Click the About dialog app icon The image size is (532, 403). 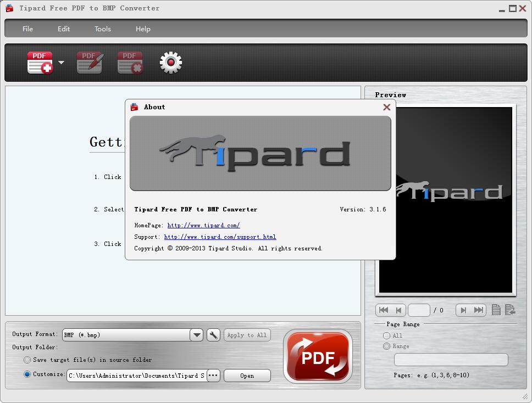[x=134, y=107]
